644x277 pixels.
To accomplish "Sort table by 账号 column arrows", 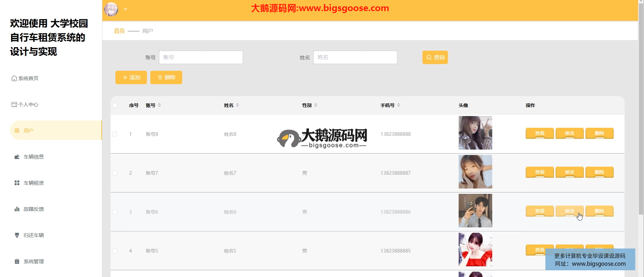I will (159, 105).
